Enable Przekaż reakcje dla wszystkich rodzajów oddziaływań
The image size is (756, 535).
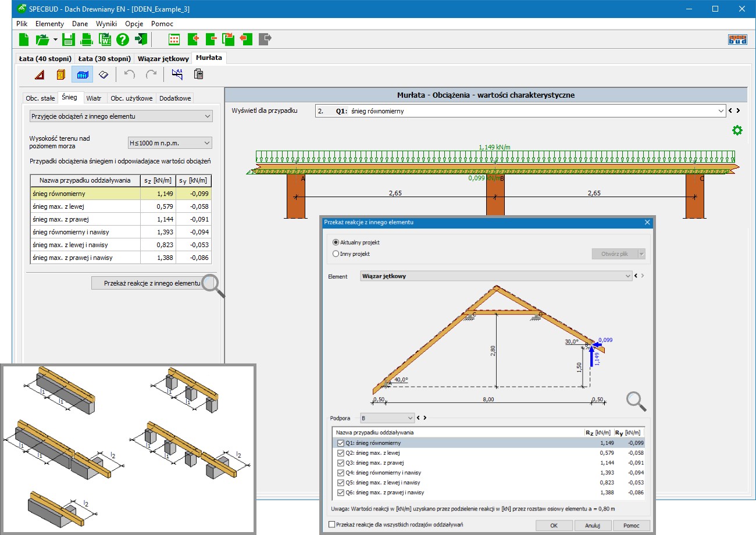[x=332, y=525]
